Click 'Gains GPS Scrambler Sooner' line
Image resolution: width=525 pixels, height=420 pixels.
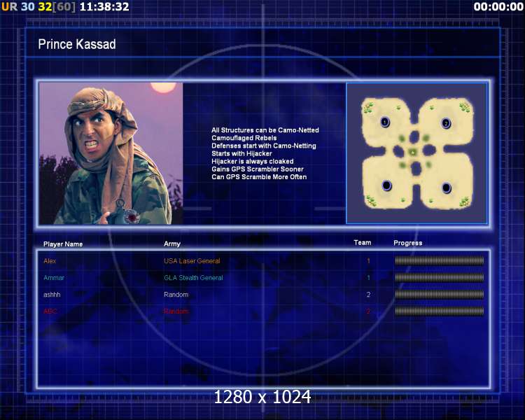tap(258, 169)
